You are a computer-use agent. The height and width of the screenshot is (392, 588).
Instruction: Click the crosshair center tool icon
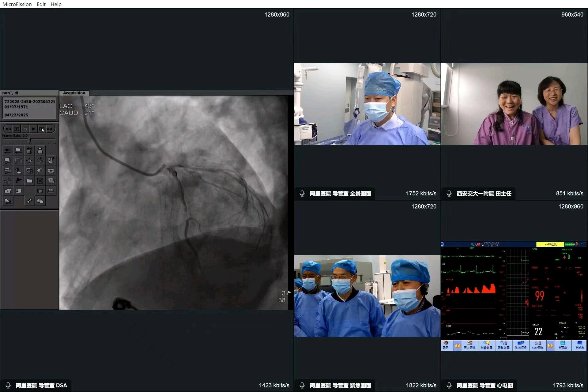(29, 160)
